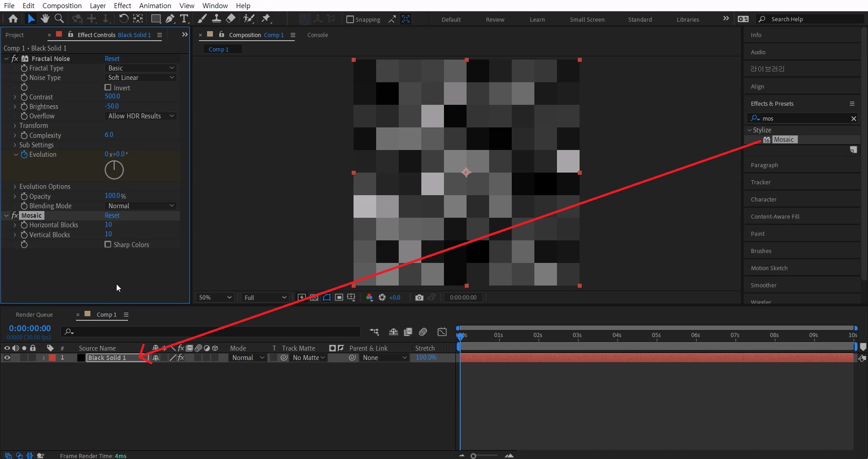Click the Reset Exposure aperture icon
This screenshot has height=459, width=868.
tap(382, 297)
